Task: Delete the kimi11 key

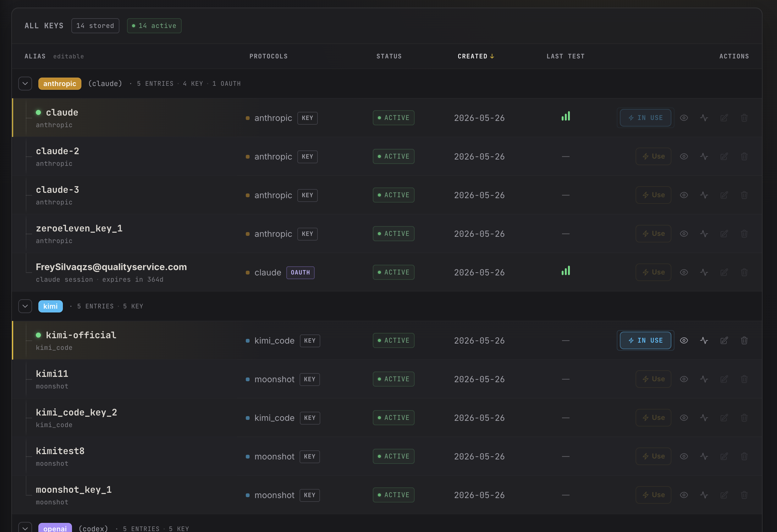Action: 744,379
